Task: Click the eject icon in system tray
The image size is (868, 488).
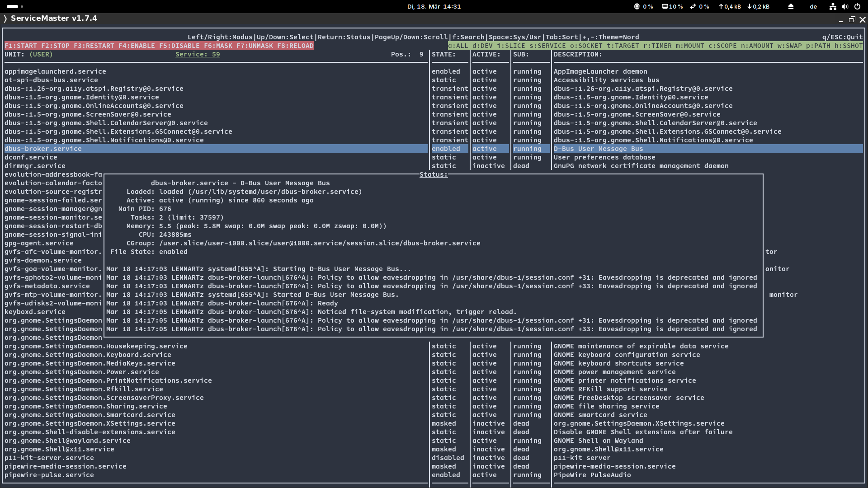Action: [791, 6]
